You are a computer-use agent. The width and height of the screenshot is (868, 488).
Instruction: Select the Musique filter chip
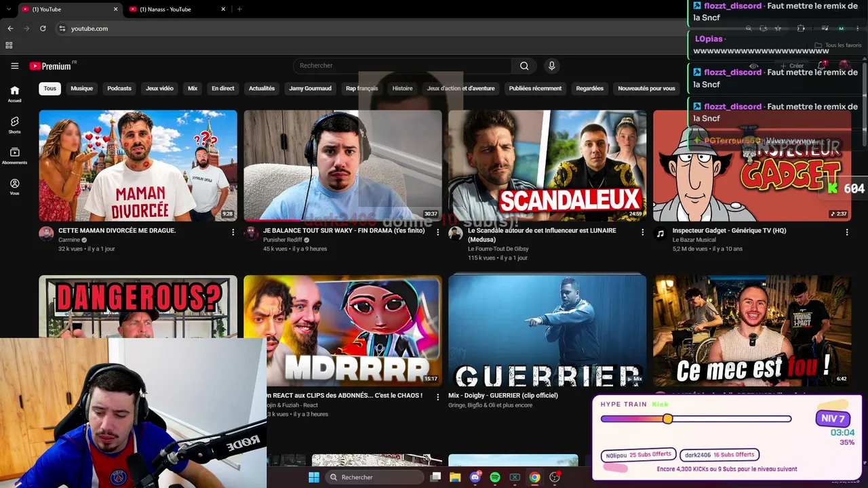[x=82, y=88]
